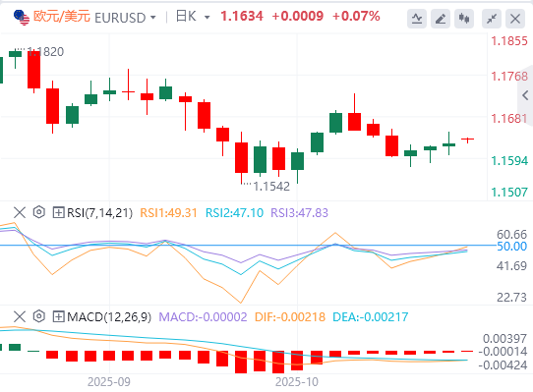Select the MACD(12,26,9) indicator label
The width and height of the screenshot is (533, 392).
(x=109, y=316)
